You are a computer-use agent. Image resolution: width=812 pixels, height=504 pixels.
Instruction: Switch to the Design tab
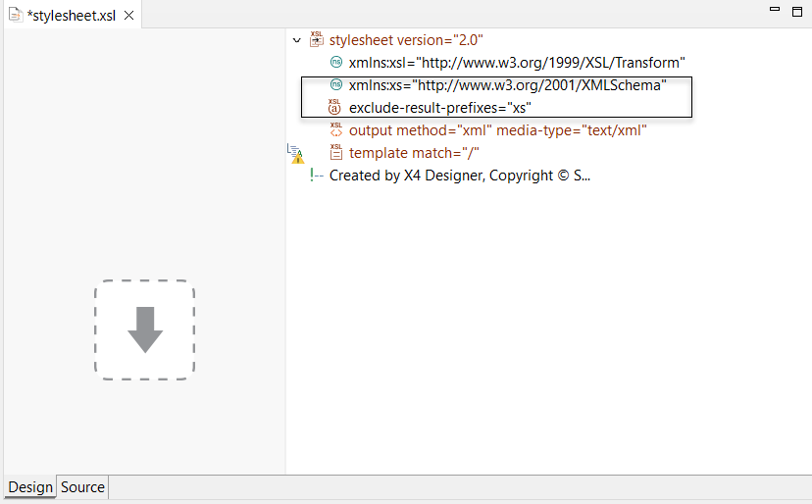point(30,487)
